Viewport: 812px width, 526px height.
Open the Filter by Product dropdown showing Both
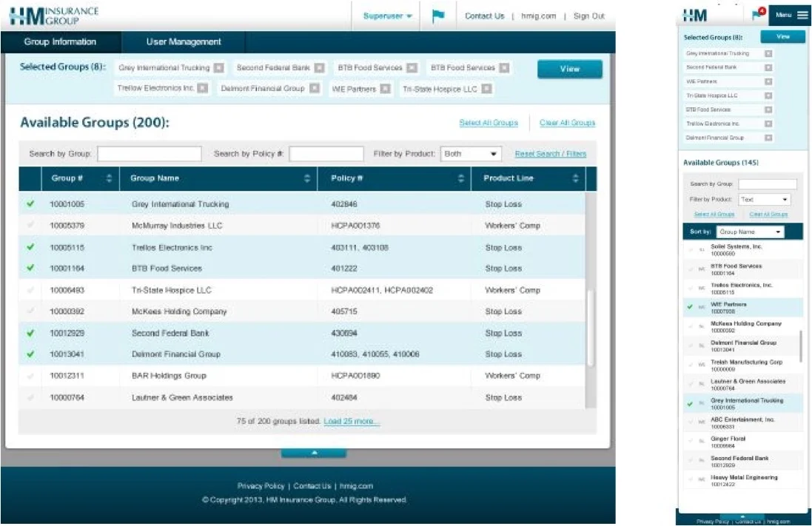[x=470, y=154]
